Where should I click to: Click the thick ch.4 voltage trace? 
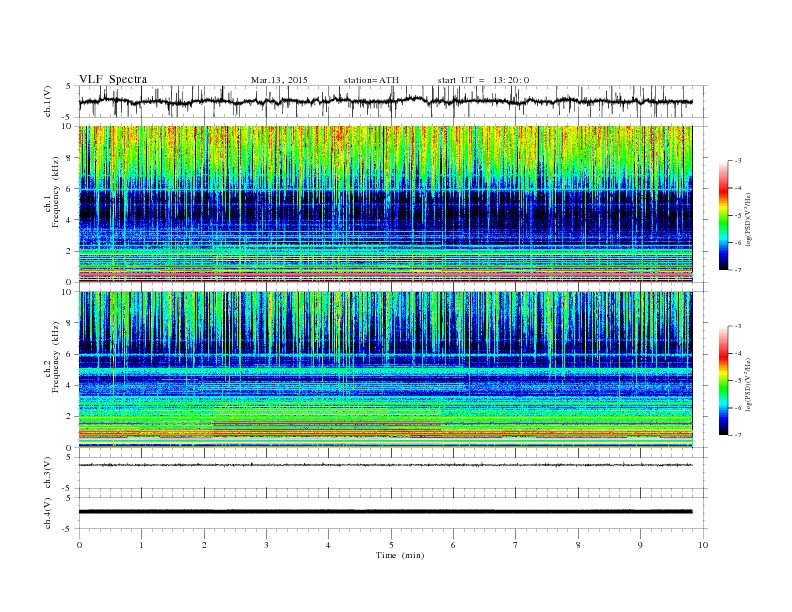tap(386, 512)
